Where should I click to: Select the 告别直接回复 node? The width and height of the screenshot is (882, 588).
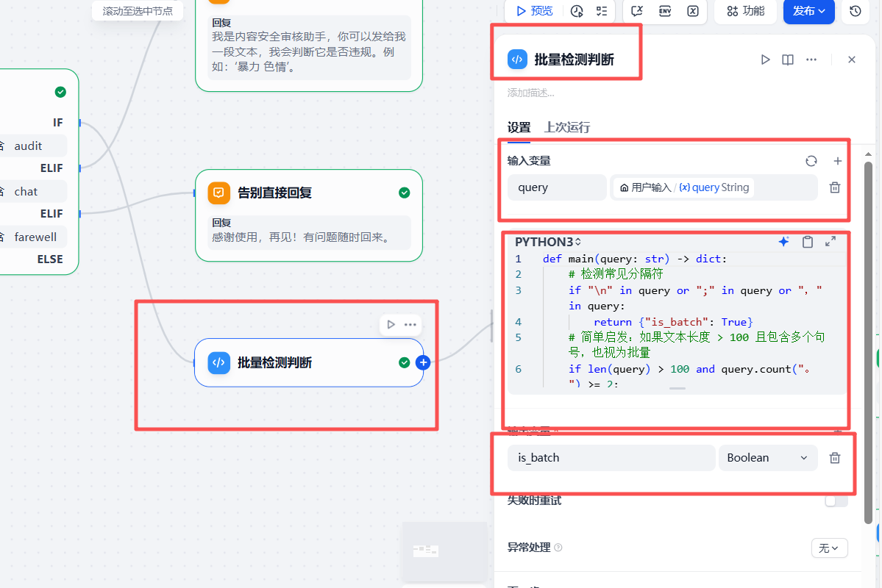pyautogui.click(x=309, y=215)
